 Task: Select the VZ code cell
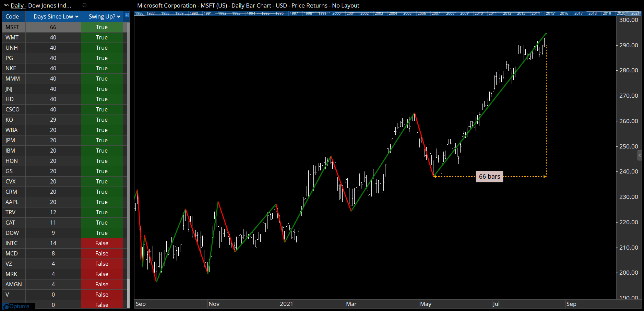(14, 264)
